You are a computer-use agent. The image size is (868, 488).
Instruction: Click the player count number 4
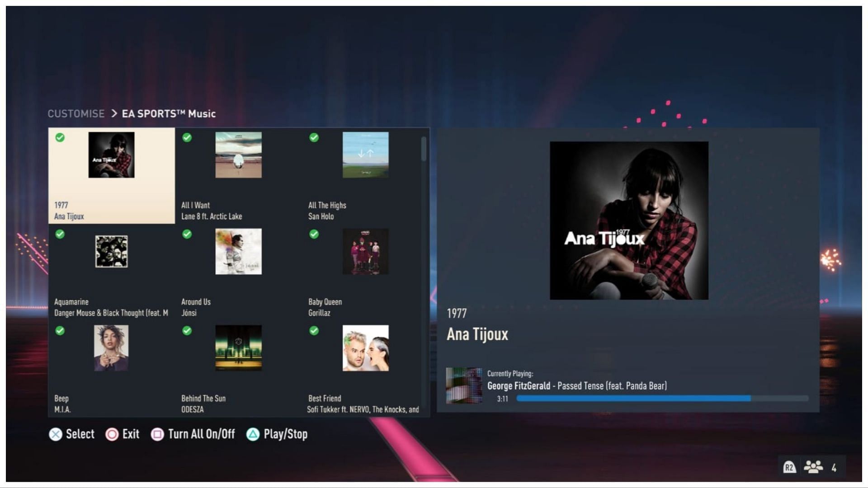point(834,468)
